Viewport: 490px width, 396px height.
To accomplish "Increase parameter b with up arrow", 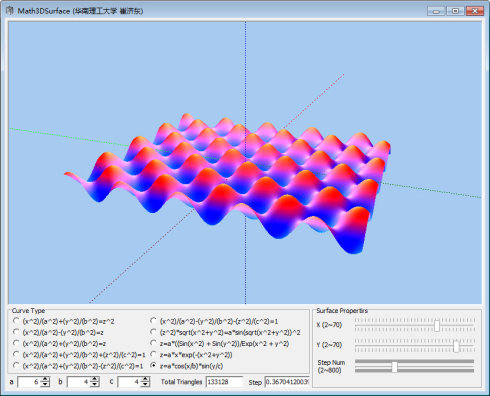I will point(95,379).
